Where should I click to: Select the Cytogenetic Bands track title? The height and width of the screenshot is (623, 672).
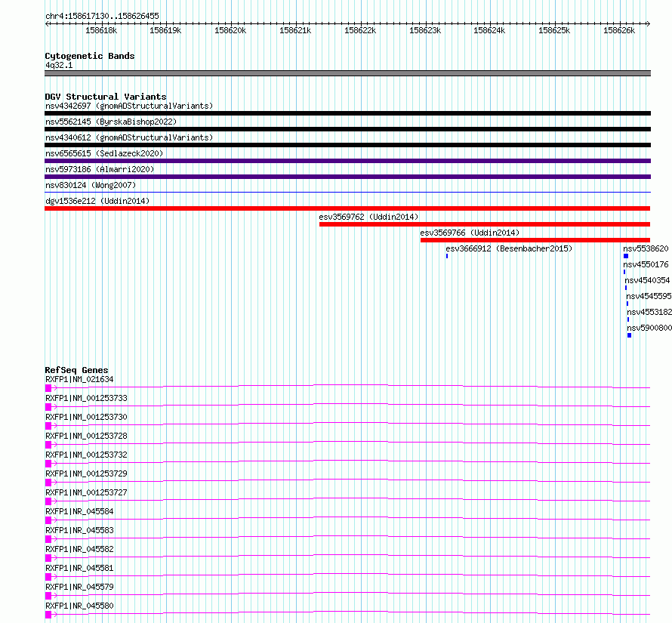tap(90, 56)
